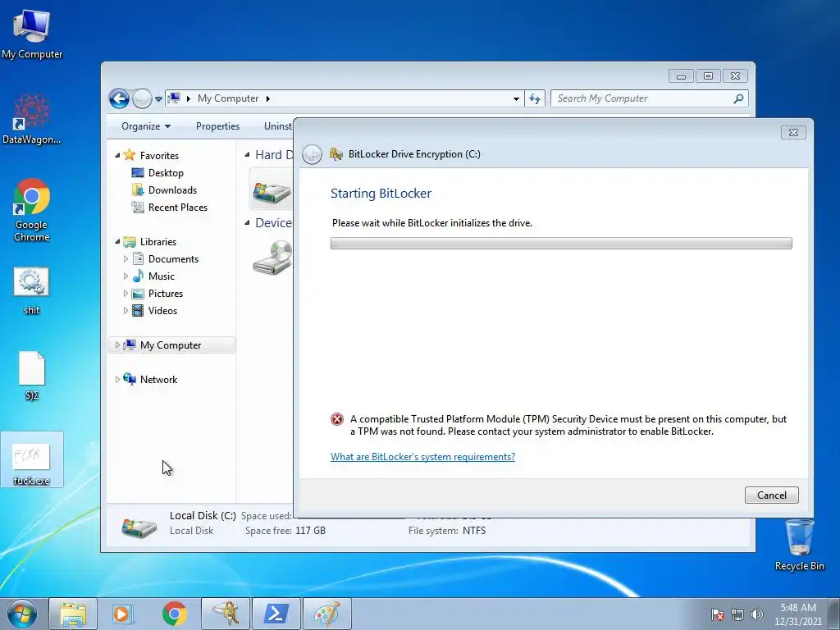Select the Local Disk (C:) drive icon
The width and height of the screenshot is (840, 630).
tap(272, 192)
